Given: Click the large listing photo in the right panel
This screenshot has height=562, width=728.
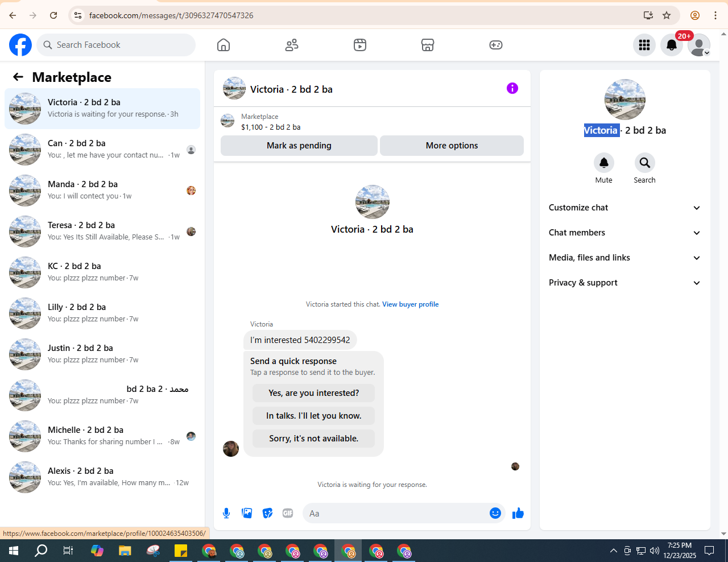Looking at the screenshot, I should (x=625, y=100).
